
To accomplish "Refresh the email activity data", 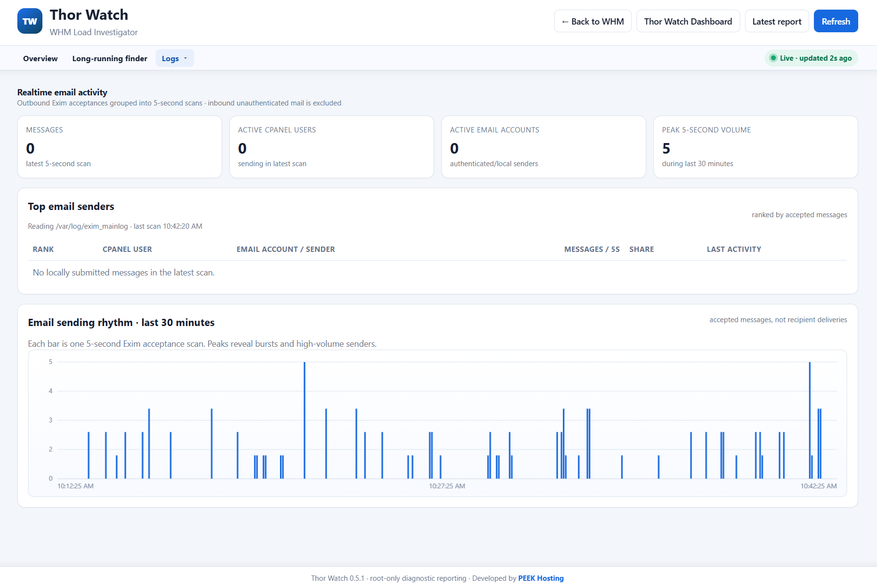I will coord(836,21).
